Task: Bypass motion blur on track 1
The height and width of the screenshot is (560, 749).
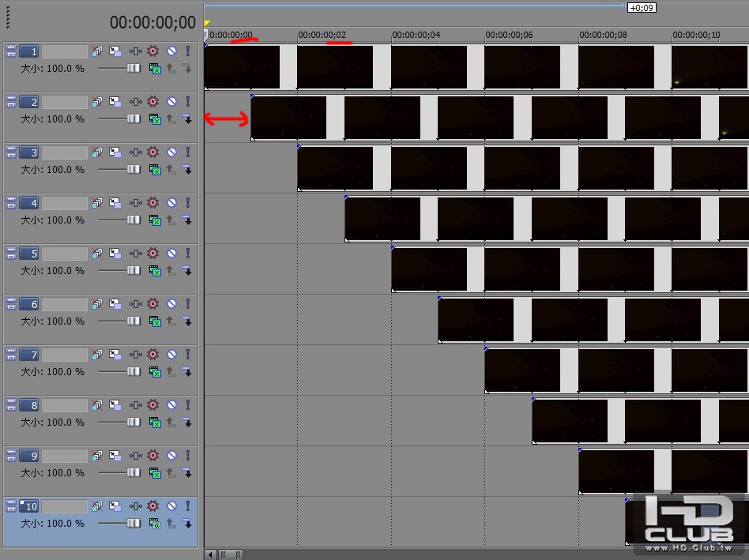Action: pyautogui.click(x=97, y=51)
